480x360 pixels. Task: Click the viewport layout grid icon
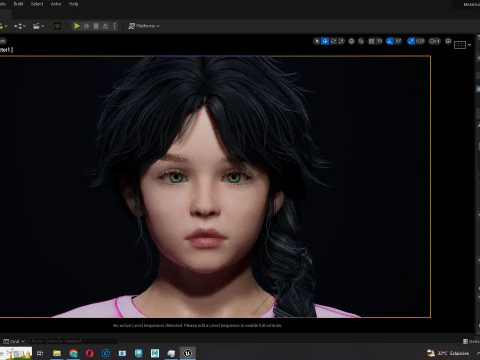coord(460,45)
